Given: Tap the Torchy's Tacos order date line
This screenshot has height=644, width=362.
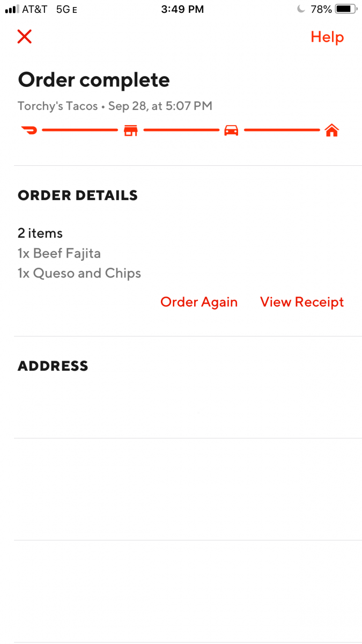Looking at the screenshot, I should click(x=115, y=106).
